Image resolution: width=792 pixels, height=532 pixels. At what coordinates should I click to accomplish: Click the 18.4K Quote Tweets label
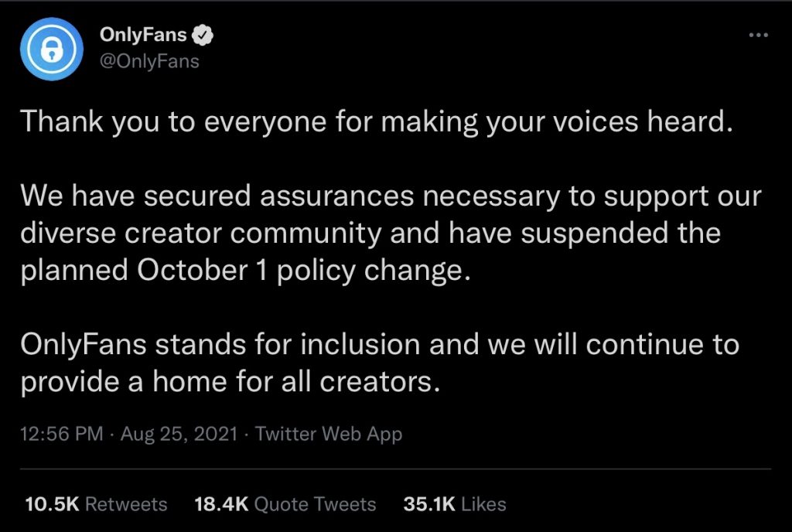click(285, 503)
